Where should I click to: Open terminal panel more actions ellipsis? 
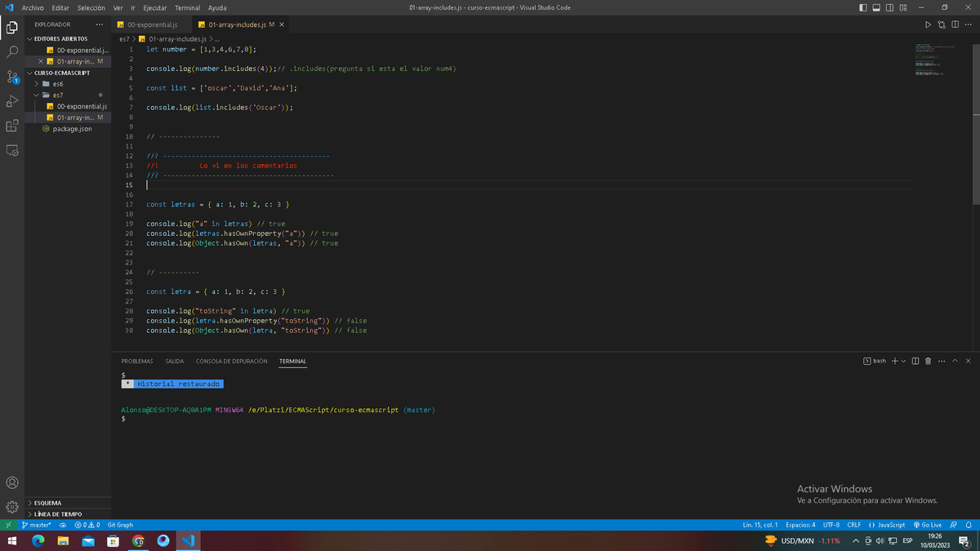942,361
